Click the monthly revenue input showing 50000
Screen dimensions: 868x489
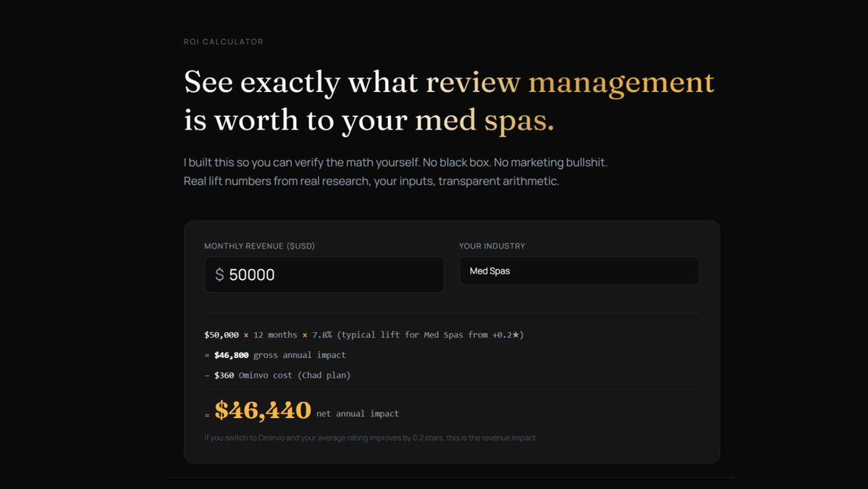(x=324, y=274)
